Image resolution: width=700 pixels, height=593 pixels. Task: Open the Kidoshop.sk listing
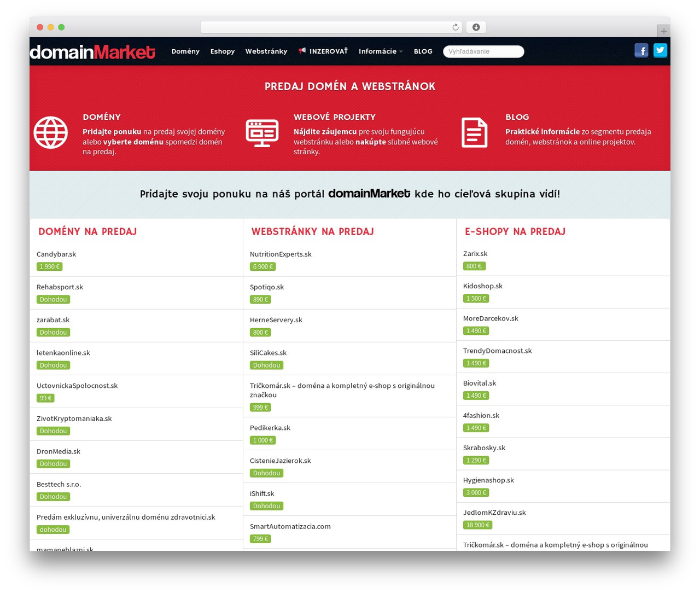(483, 286)
